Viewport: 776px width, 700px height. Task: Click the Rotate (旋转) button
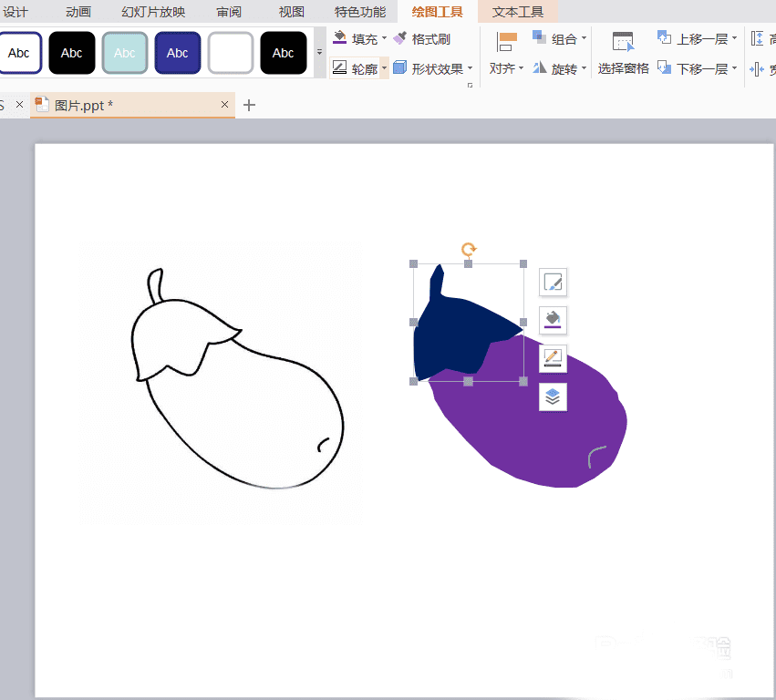(x=559, y=68)
